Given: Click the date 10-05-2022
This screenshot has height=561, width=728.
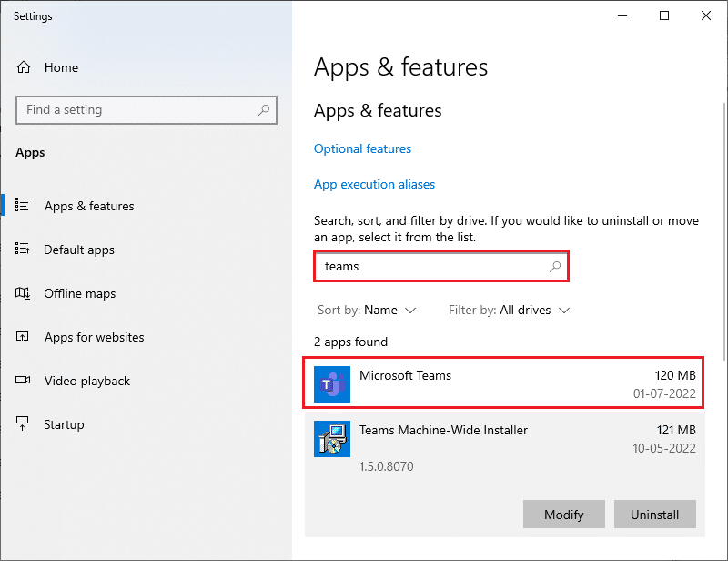Looking at the screenshot, I should [664, 448].
